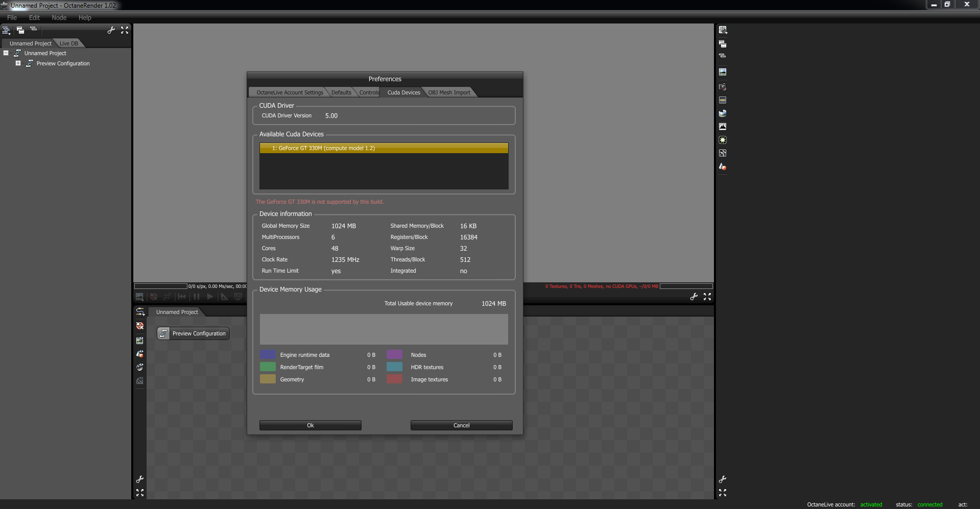Select Preview Configuration in outliner tree
This screenshot has width=980, height=509.
pyautogui.click(x=63, y=63)
